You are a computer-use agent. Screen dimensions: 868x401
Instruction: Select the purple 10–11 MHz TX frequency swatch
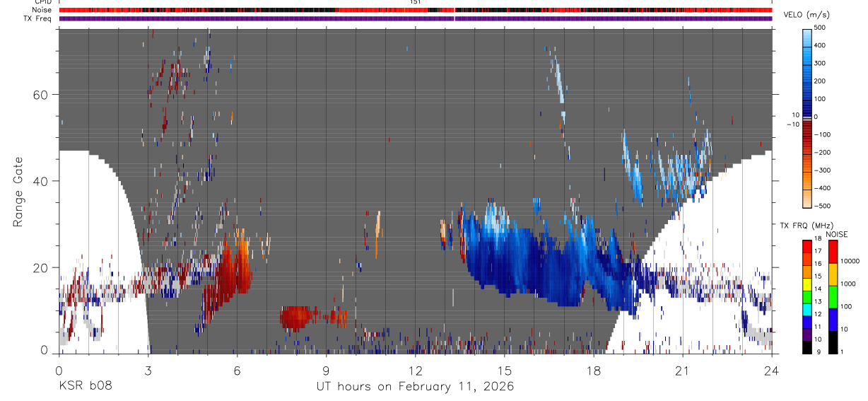(807, 335)
